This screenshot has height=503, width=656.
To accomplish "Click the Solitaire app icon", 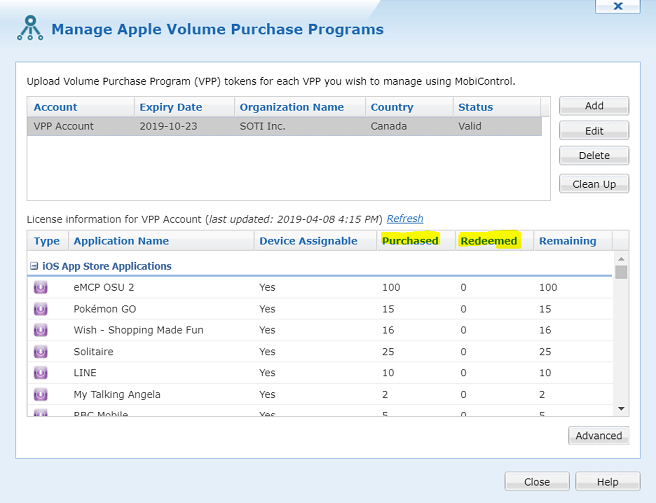I will tap(41, 352).
